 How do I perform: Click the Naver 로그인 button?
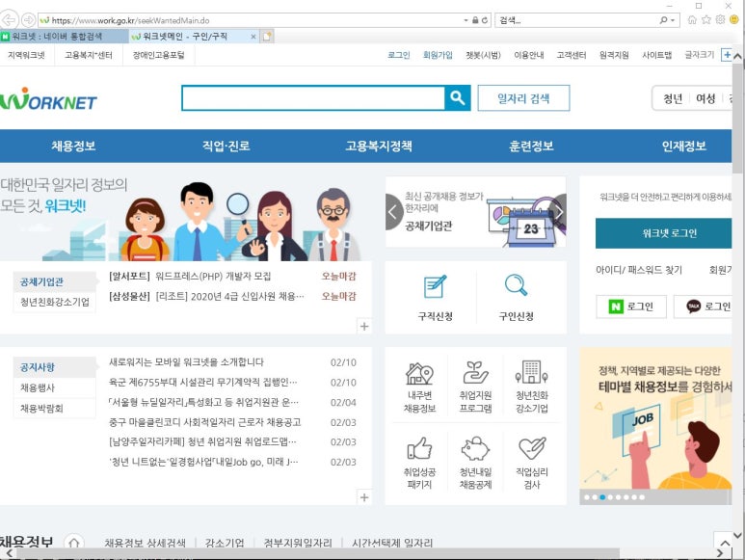click(631, 307)
